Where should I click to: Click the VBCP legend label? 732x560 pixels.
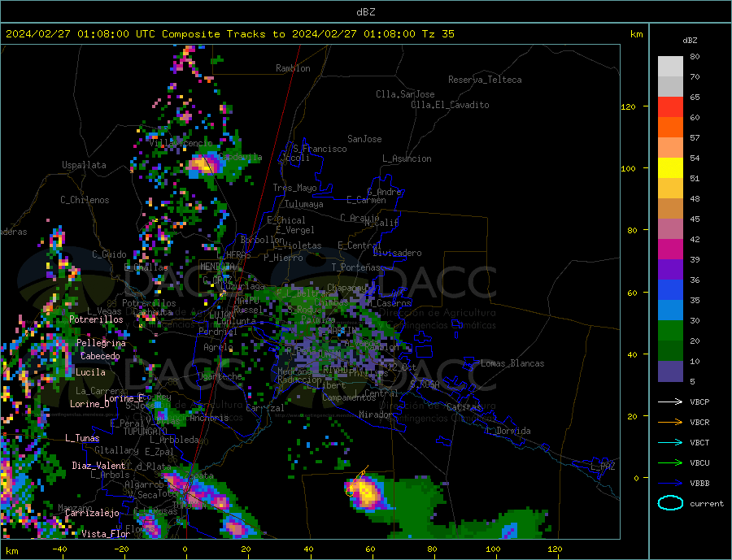(x=699, y=402)
